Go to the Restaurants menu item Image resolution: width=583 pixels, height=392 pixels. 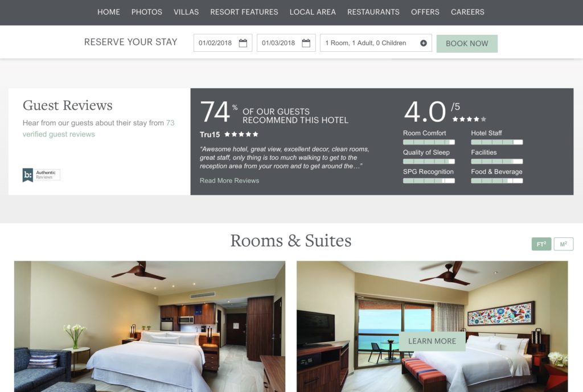(x=373, y=13)
